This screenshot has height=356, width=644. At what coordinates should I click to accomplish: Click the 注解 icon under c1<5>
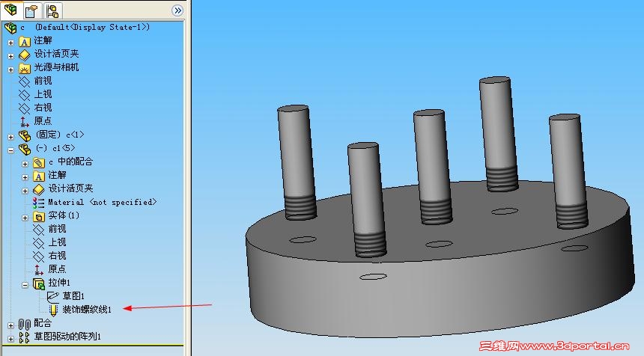39,177
